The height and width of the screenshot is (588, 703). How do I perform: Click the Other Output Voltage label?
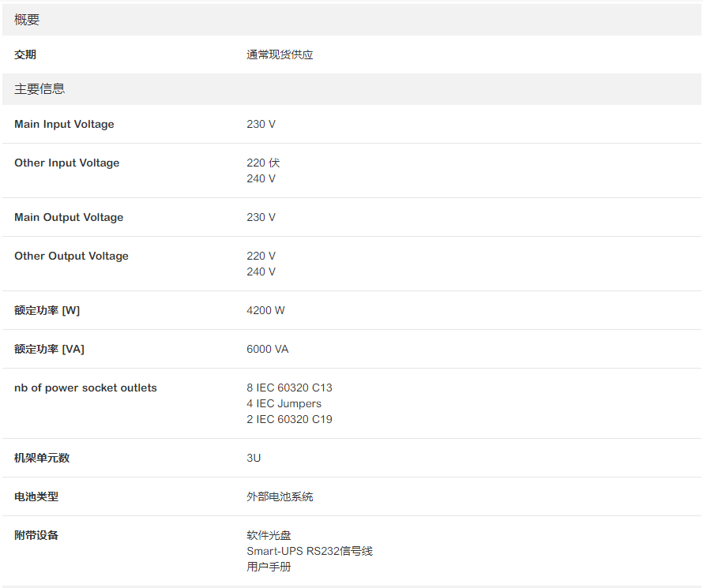coord(71,256)
